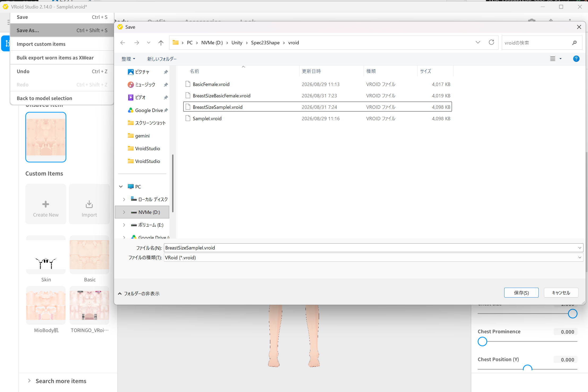Click 保存(S) to save the file

click(x=521, y=292)
